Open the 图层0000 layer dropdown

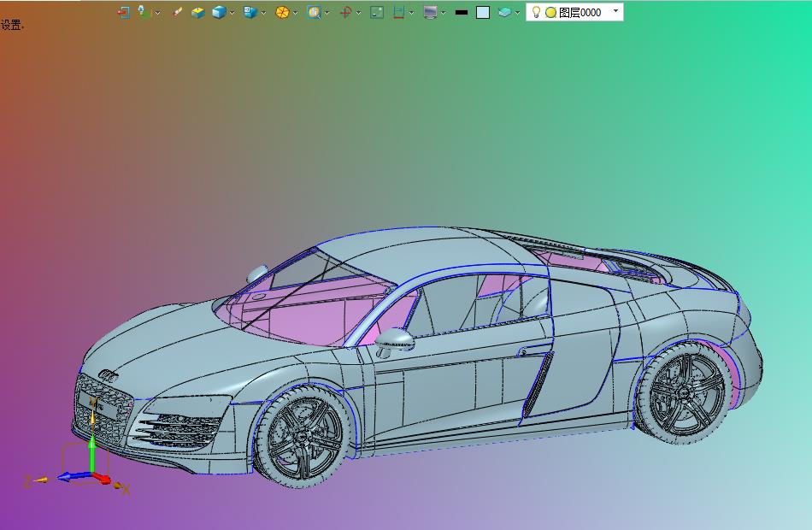(x=615, y=11)
